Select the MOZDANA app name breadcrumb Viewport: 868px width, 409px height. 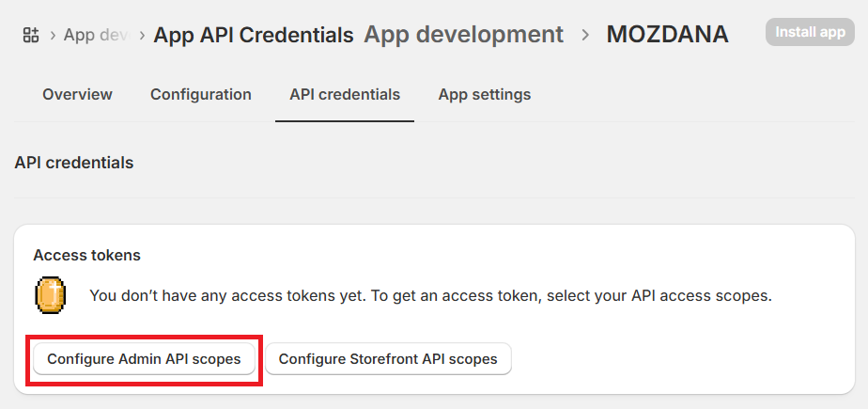click(667, 35)
